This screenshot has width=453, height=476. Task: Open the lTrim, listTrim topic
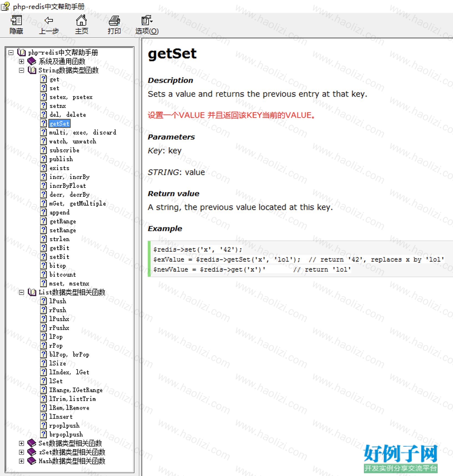(x=72, y=399)
